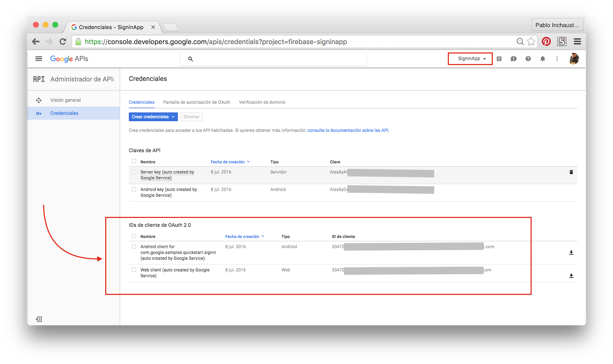
Task: Open the Google APIs navigation hamburger menu
Action: tap(39, 59)
